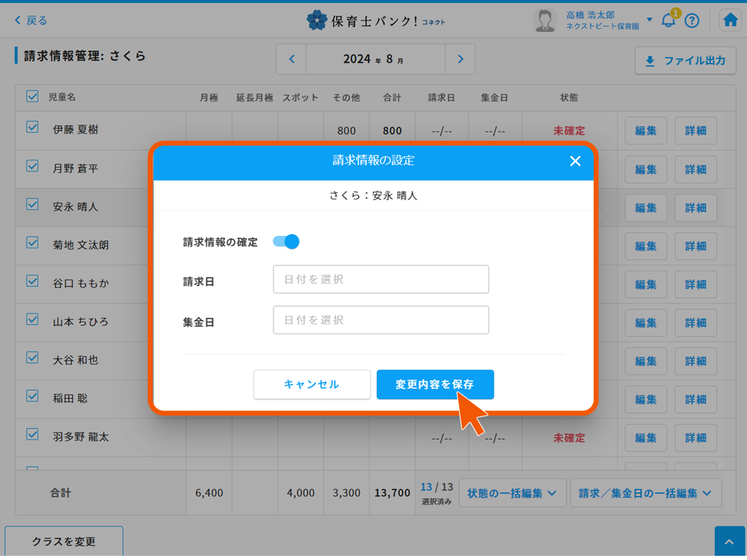Uncheck the checkbox for 伊藤 夏樹
This screenshot has height=560, width=747.
tap(32, 127)
